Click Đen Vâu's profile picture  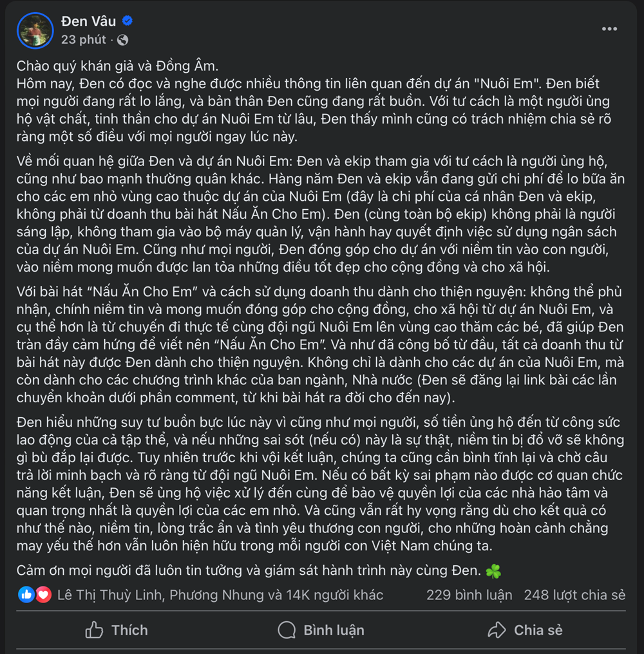coord(35,30)
